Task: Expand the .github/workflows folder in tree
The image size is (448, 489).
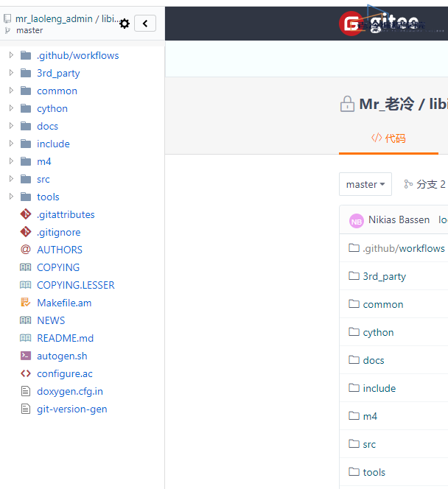Action: click(11, 55)
